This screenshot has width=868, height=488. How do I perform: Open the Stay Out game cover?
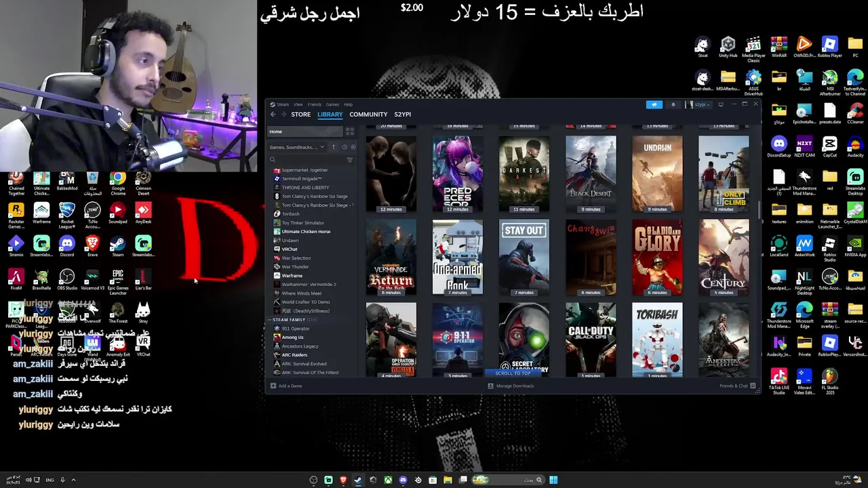point(524,257)
